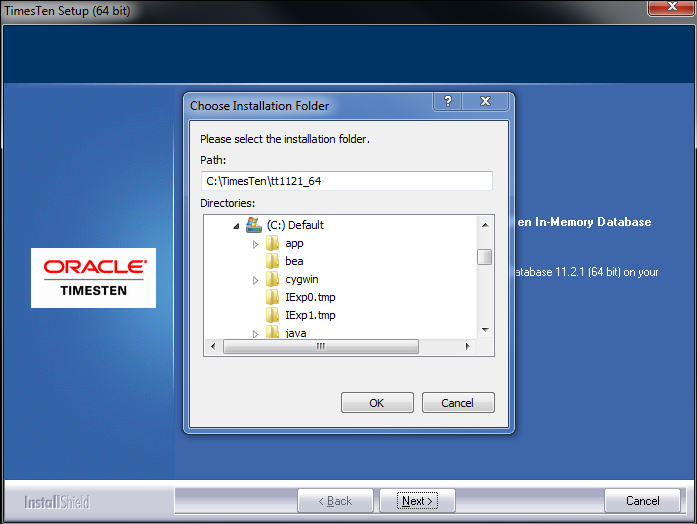This screenshot has width=697, height=524.
Task: Select the java folder name
Action: 296,333
